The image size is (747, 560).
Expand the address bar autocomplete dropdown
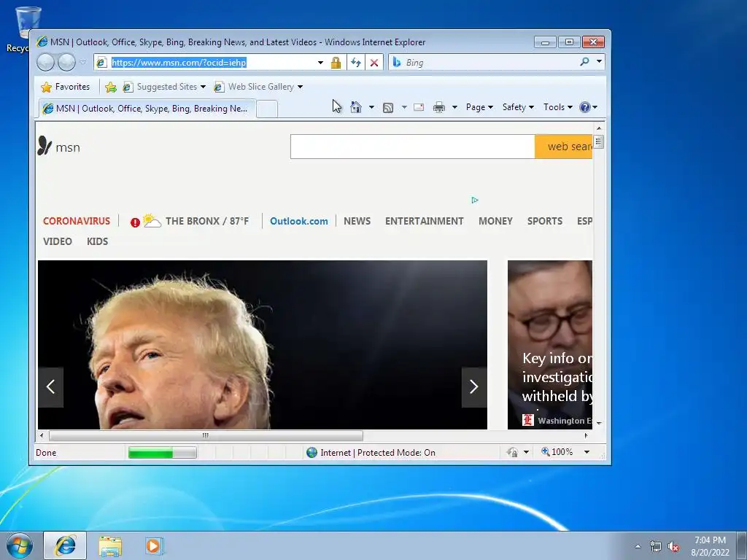click(321, 63)
